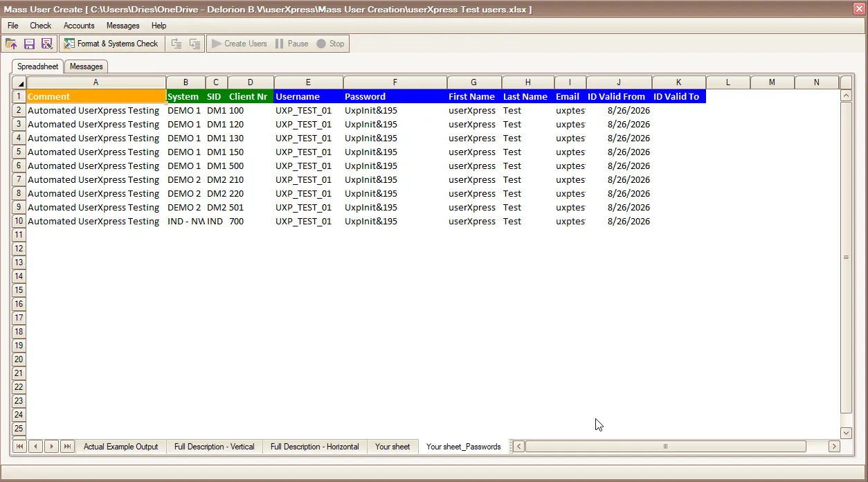Click vertical scrollbar up arrow

(846, 96)
